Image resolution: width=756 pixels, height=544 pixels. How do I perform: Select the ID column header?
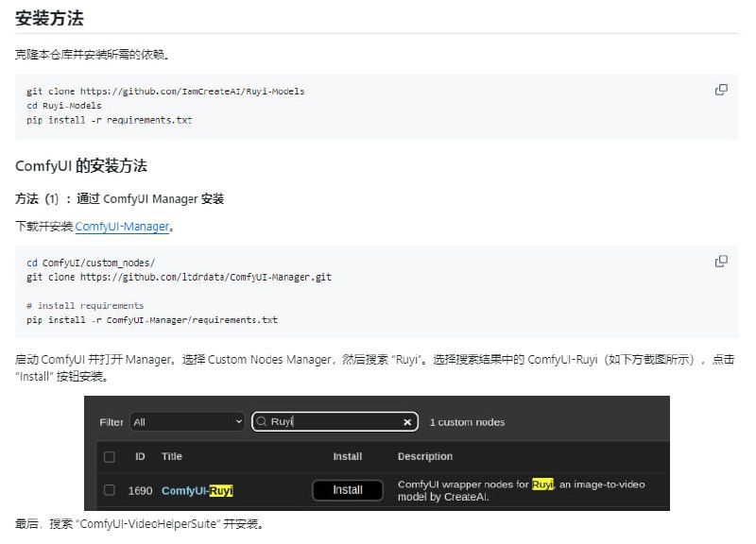tap(138, 456)
